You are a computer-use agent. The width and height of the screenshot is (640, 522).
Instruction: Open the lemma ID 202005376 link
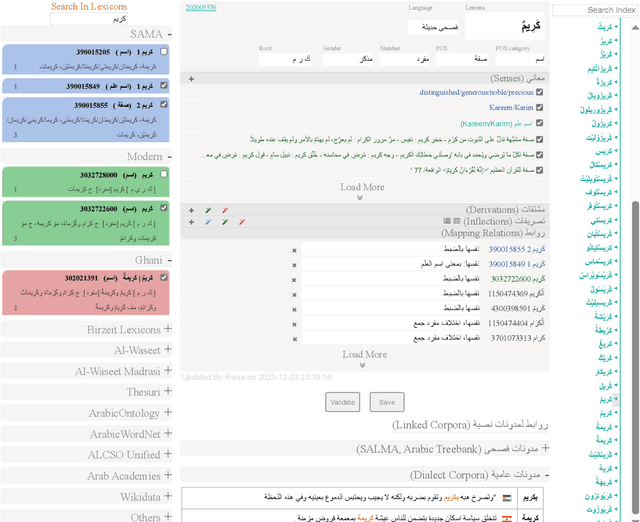(x=199, y=6)
